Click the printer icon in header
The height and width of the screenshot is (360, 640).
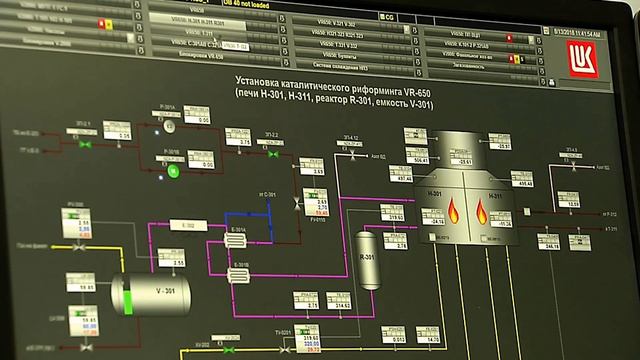click(552, 83)
